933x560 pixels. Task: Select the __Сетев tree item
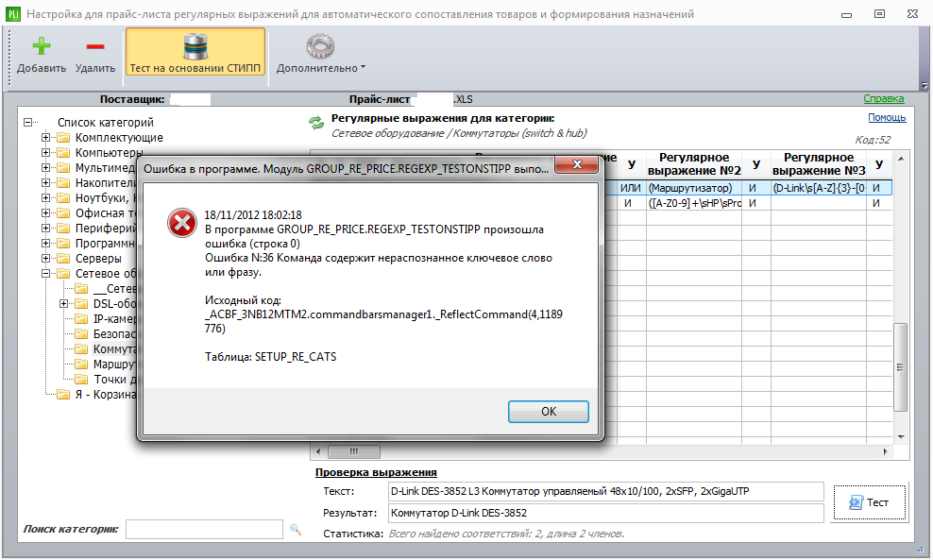pyautogui.click(x=115, y=289)
